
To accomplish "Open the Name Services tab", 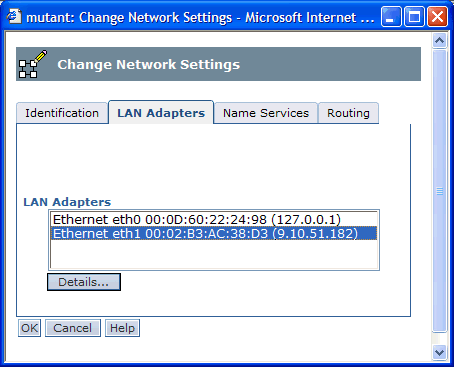I will pos(266,113).
